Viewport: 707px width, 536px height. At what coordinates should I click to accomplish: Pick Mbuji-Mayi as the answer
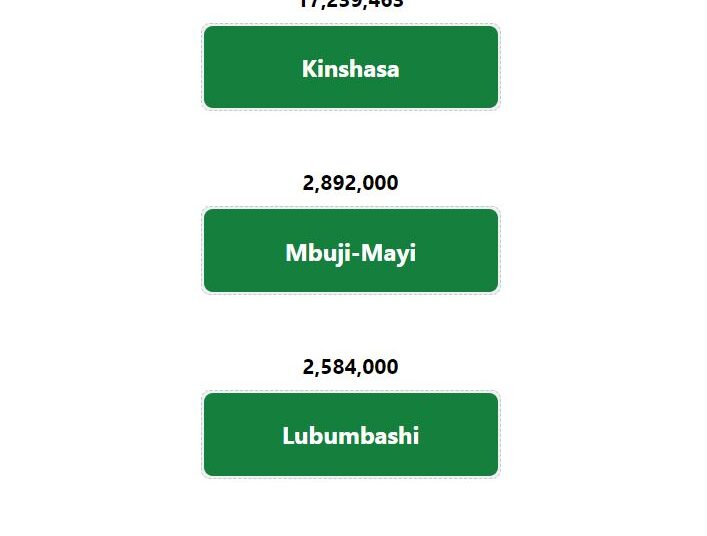coord(351,251)
